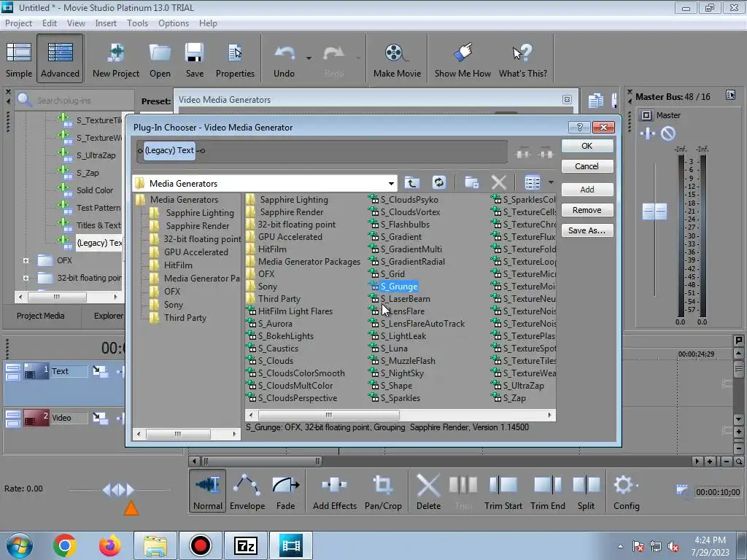The image size is (747, 560).
Task: Open the Pan/Crop tool
Action: coord(383,491)
